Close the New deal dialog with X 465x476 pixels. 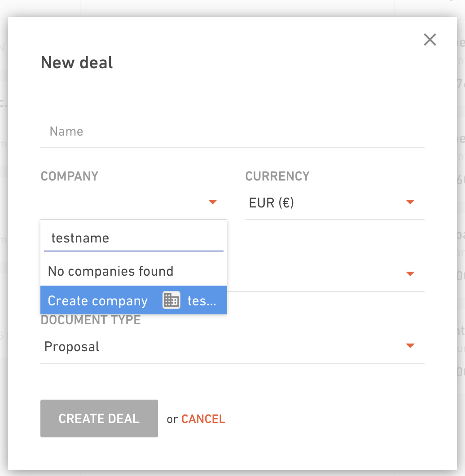430,40
